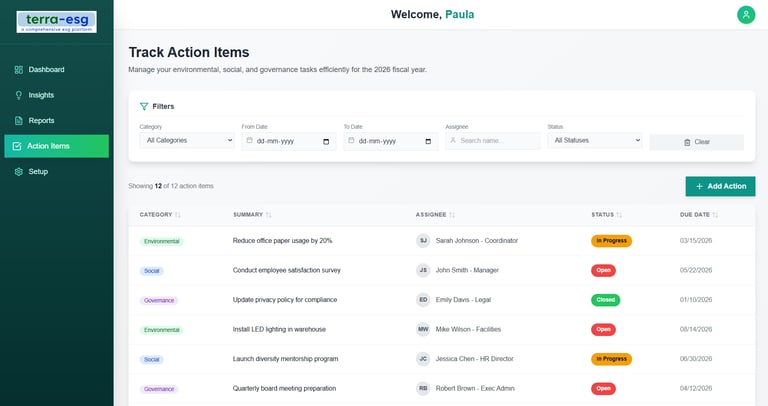This screenshot has height=406, width=768.
Task: Click the terra-esg logo
Action: 57,21
